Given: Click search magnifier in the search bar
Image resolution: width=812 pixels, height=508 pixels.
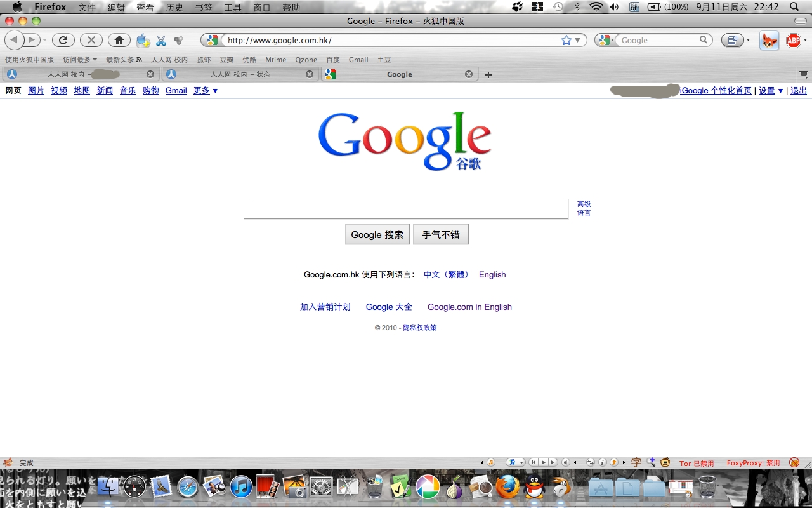Looking at the screenshot, I should 703,40.
